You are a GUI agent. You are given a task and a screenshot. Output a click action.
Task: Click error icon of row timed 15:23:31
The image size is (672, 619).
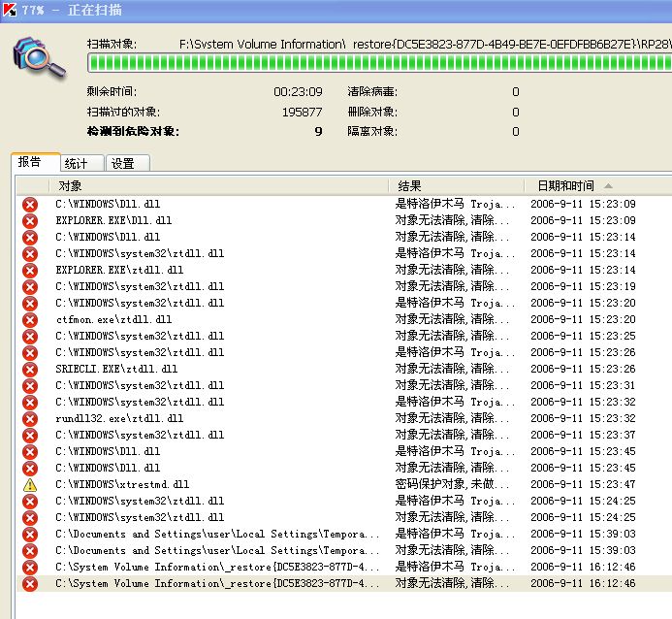tap(30, 386)
